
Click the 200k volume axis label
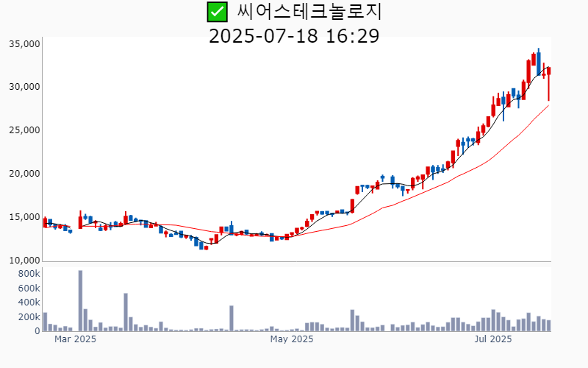click(x=29, y=317)
